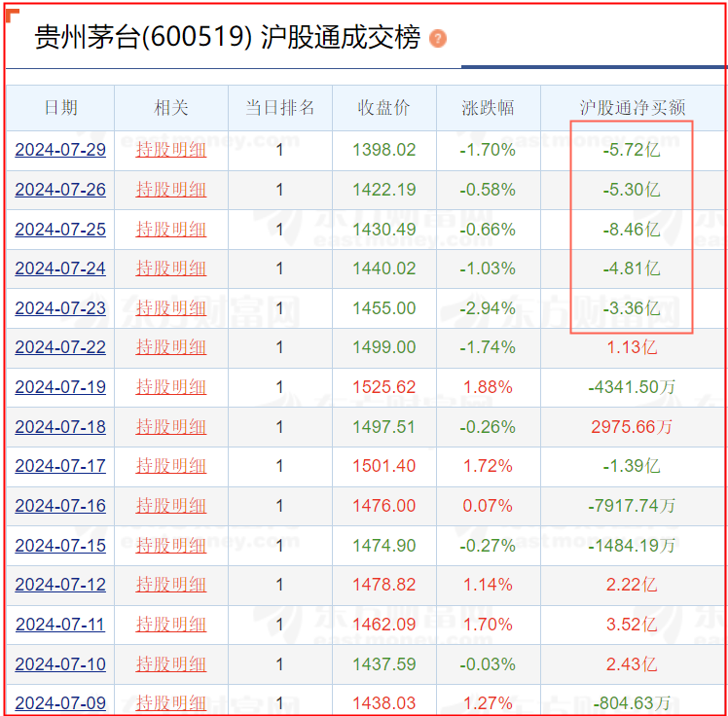This screenshot has width=728, height=716.
Task: Open the 2024-07-16 date link
Action: pyautogui.click(x=60, y=506)
